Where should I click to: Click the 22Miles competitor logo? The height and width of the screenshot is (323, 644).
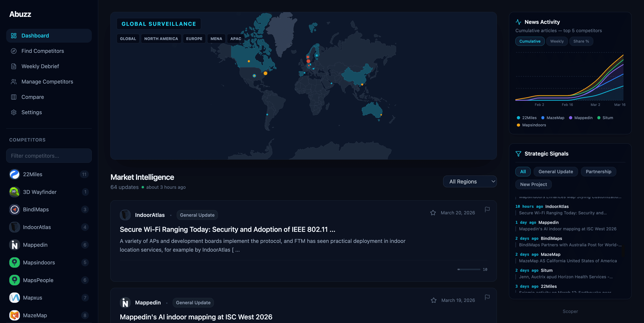click(14, 174)
